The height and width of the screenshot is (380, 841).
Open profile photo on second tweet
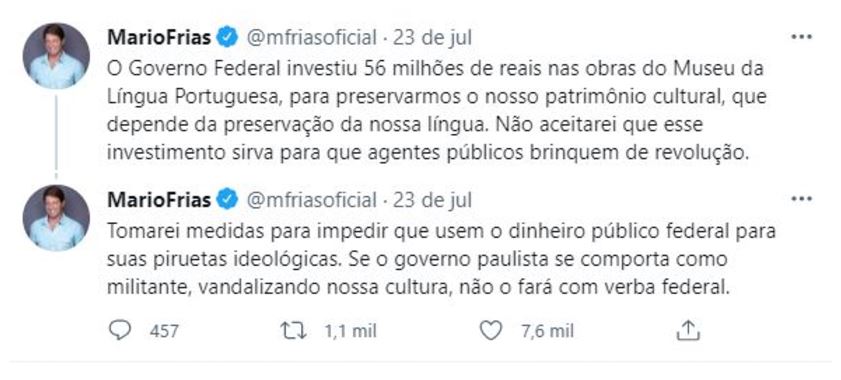(x=56, y=218)
